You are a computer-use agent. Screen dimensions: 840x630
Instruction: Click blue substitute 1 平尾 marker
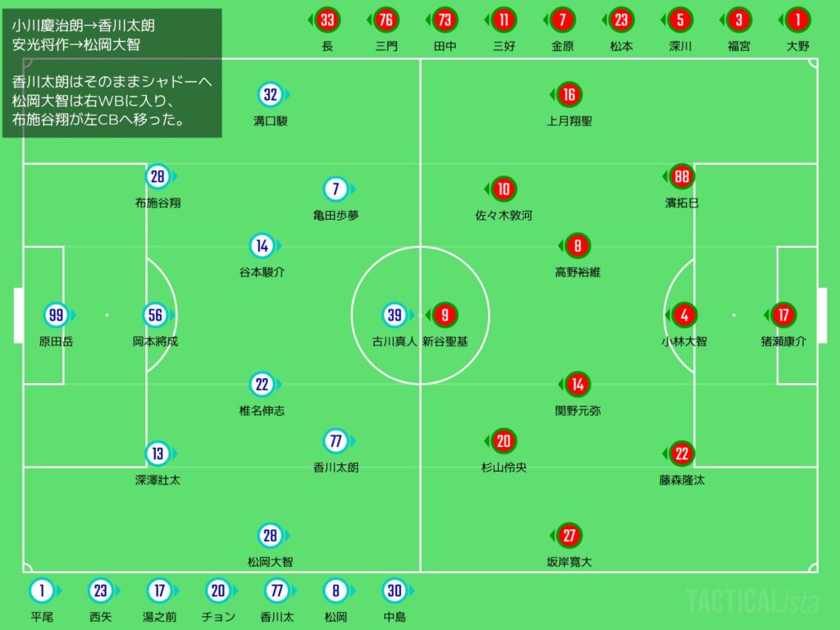(42, 591)
